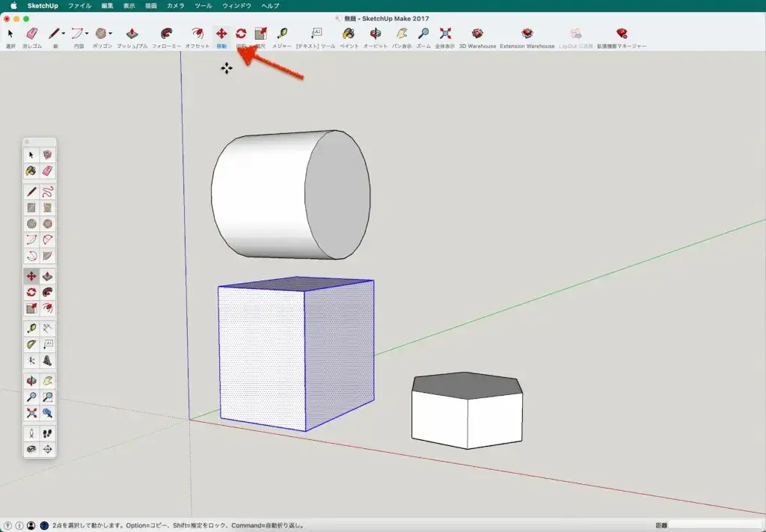Choose the 3D Text tool in floating palette
This screenshot has width=766, height=532.
click(47, 361)
